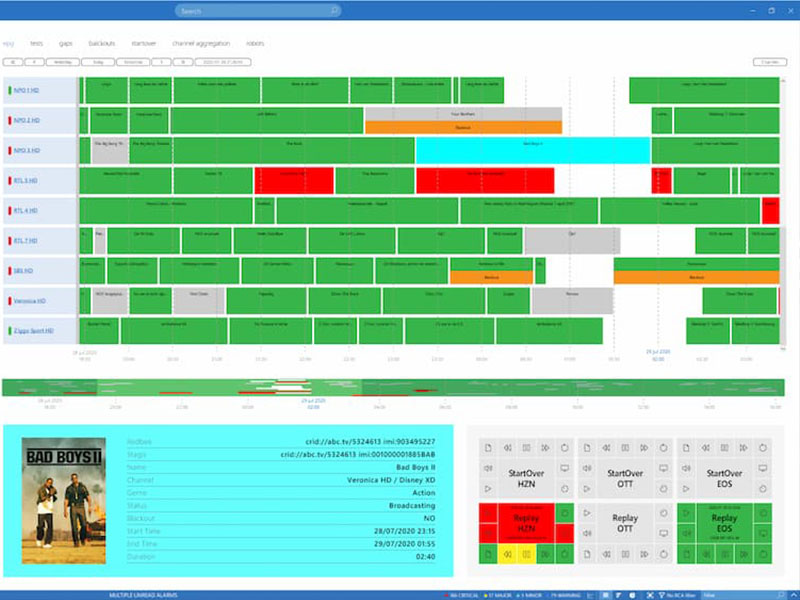Click the Tomorrow navigation button
This screenshot has height=600, width=800.
coord(133,62)
